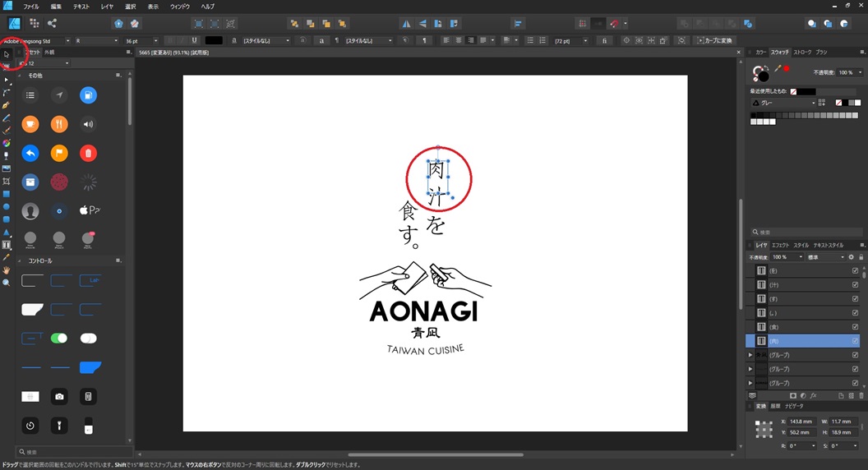The height and width of the screenshot is (470, 868).
Task: Toggle visibility checkbox of selected (肉) layer
Action: [x=856, y=341]
